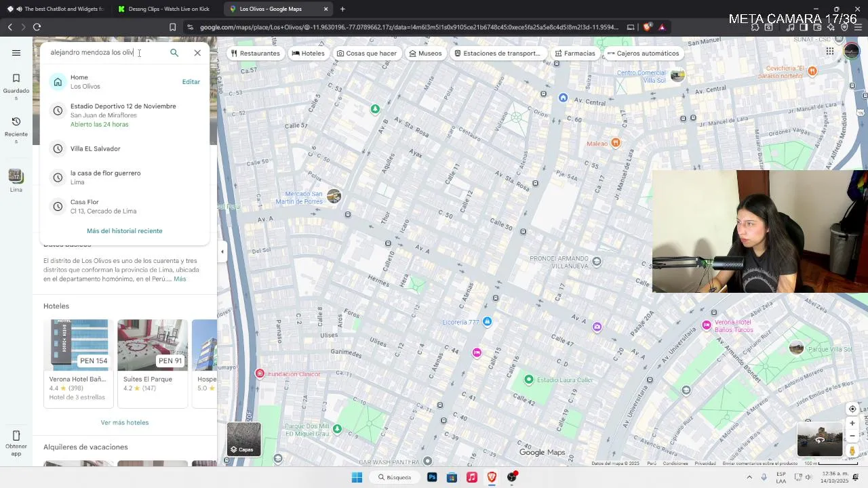Click Editar next to Home
This screenshot has width=868, height=488.
(191, 82)
